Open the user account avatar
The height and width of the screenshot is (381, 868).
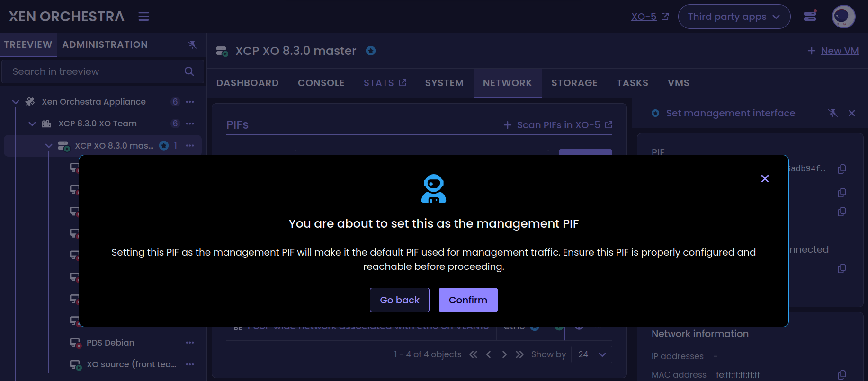pos(843,17)
